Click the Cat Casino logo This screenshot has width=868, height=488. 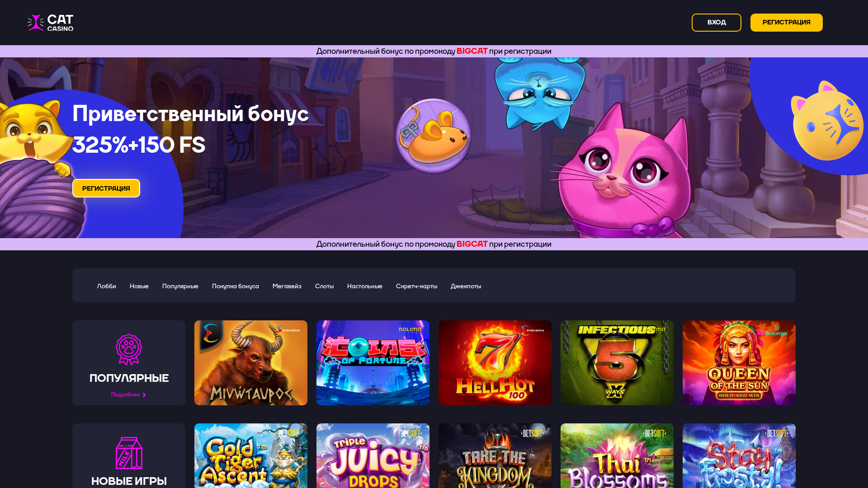50,23
